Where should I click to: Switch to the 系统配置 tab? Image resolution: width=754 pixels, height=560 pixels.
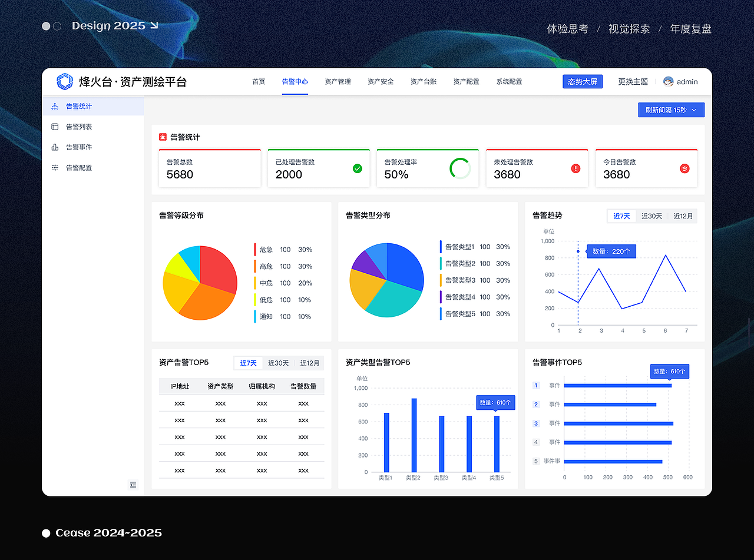point(508,82)
